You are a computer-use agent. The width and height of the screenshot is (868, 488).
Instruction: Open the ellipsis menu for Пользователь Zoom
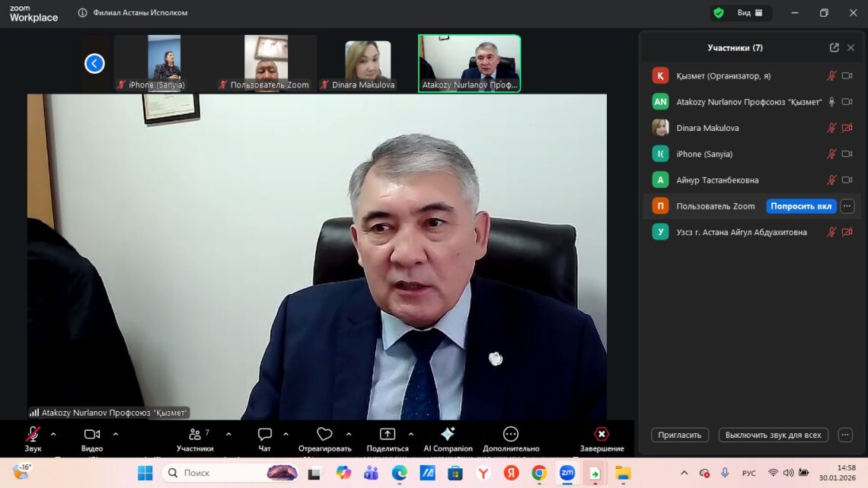point(847,206)
